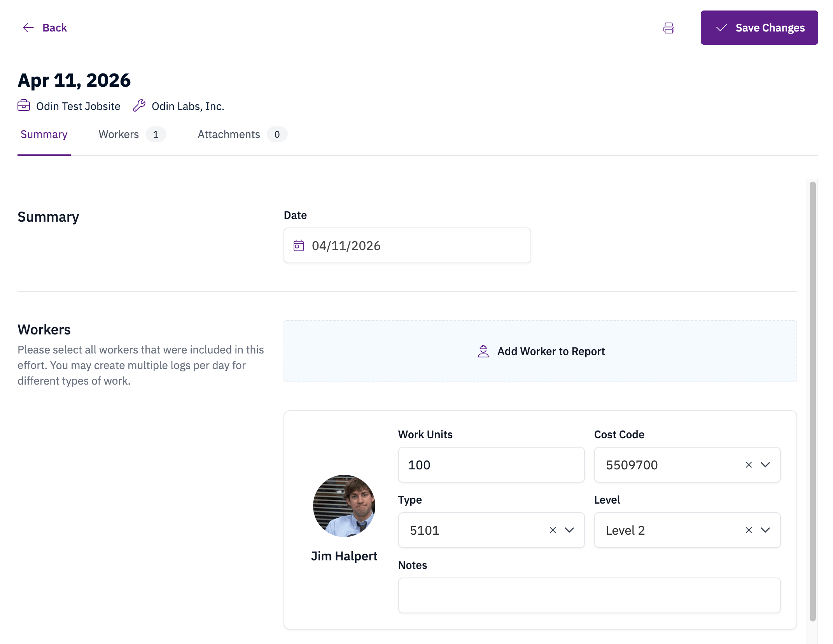Screen dimensions: 833x644
Task: Save Changes to the report
Action: (x=759, y=28)
